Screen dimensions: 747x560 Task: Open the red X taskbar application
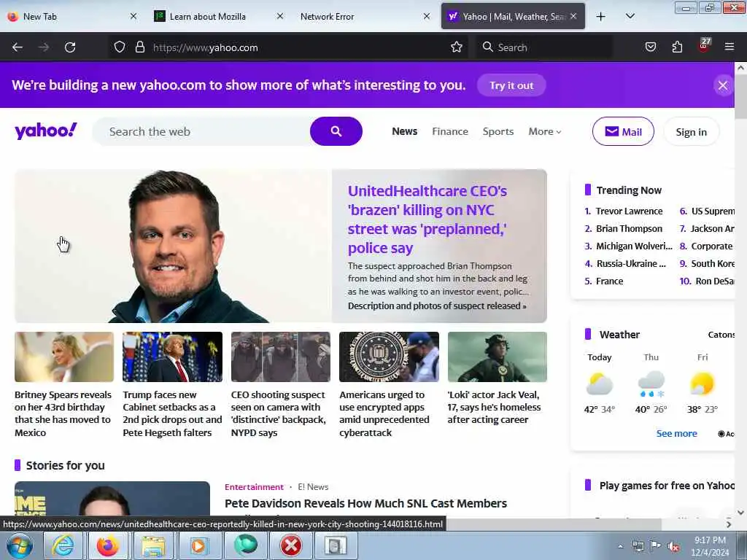point(290,545)
